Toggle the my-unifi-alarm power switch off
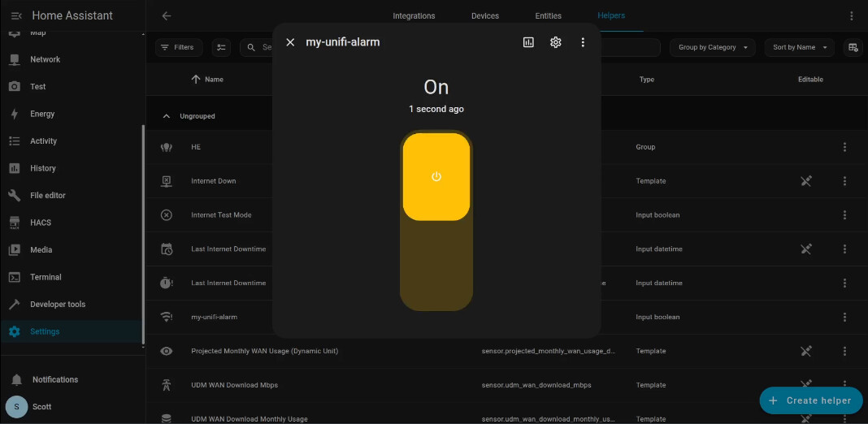Screen dimensions: 868x424 436,177
